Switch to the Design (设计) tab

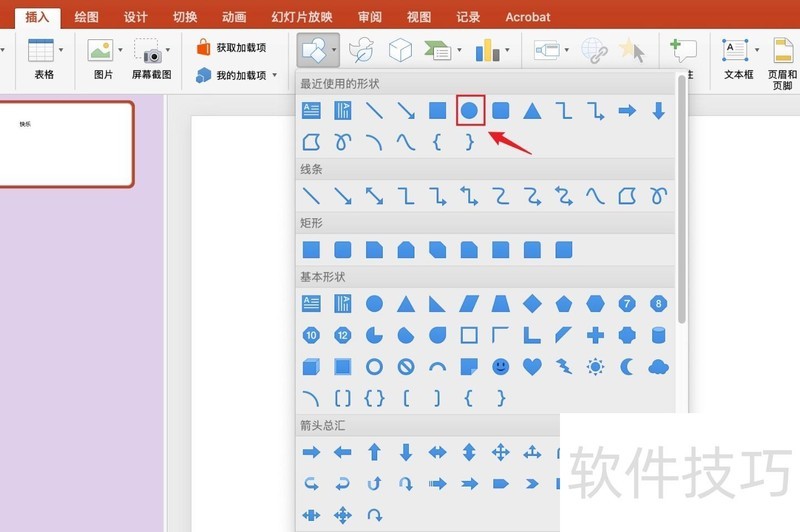[x=136, y=17]
